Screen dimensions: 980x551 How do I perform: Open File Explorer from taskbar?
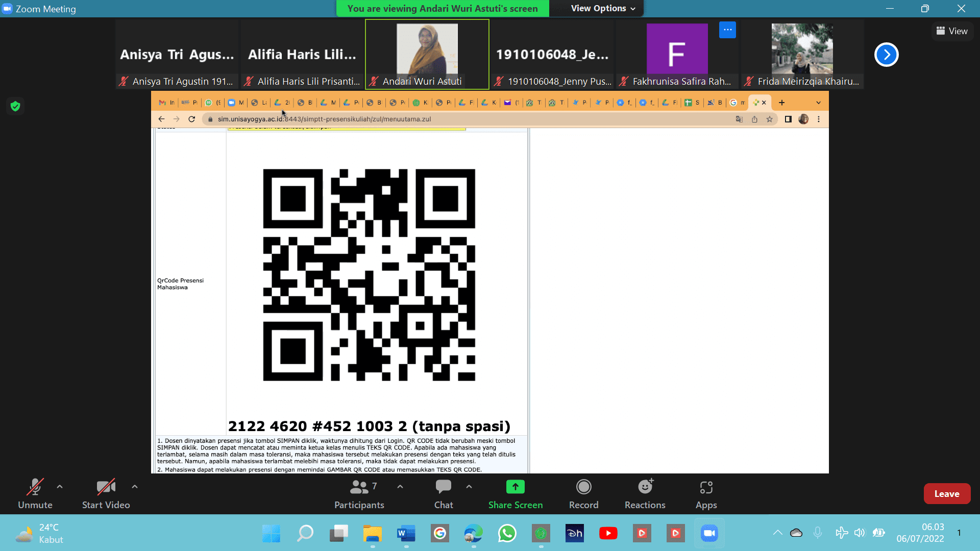[373, 534]
